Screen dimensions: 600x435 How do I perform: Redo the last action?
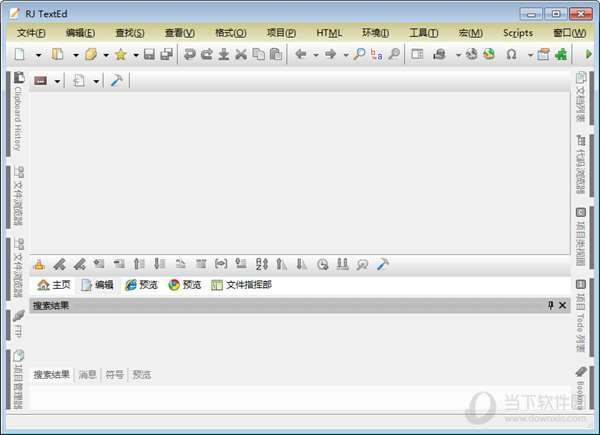click(x=206, y=54)
